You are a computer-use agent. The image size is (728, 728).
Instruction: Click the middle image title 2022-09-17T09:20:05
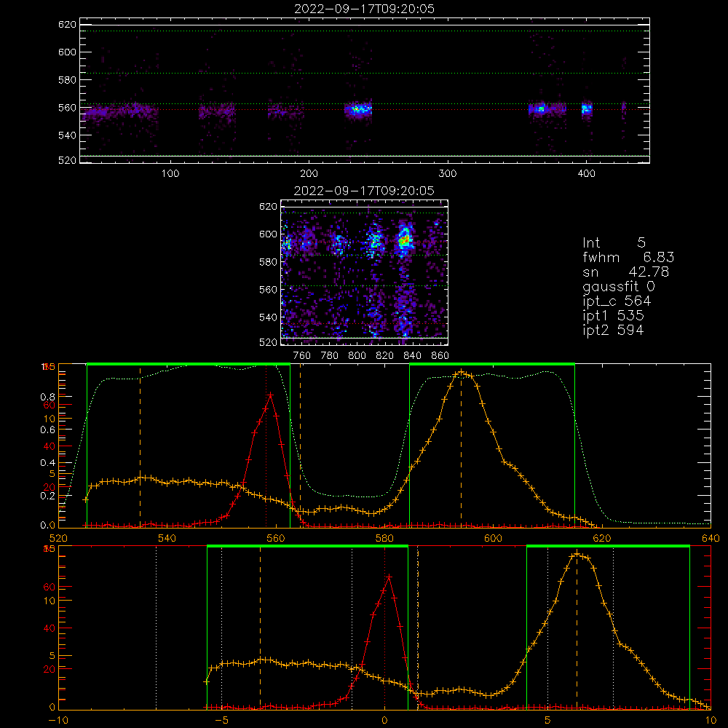[x=364, y=191]
